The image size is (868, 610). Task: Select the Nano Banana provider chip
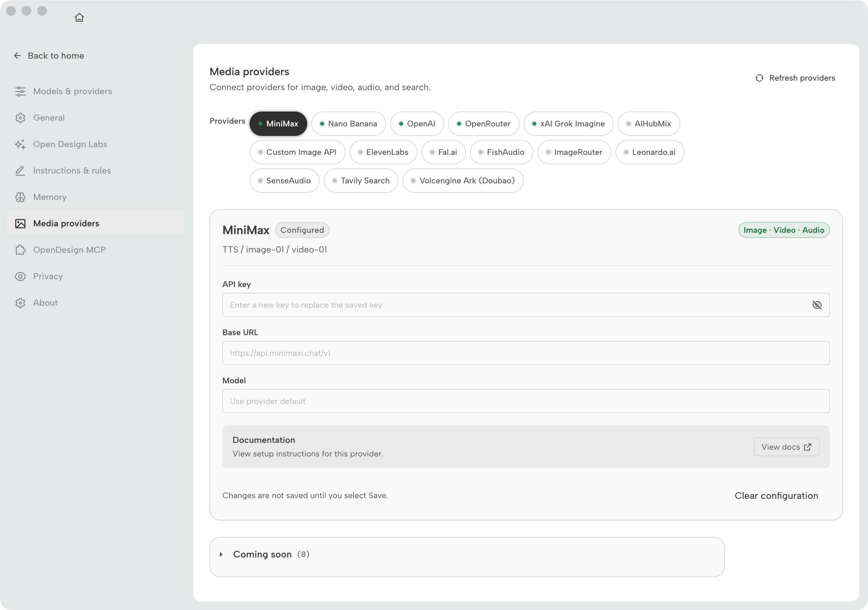pyautogui.click(x=349, y=124)
